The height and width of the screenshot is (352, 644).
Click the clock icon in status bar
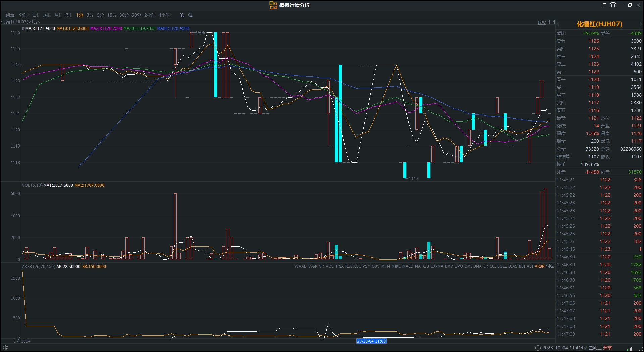point(538,348)
